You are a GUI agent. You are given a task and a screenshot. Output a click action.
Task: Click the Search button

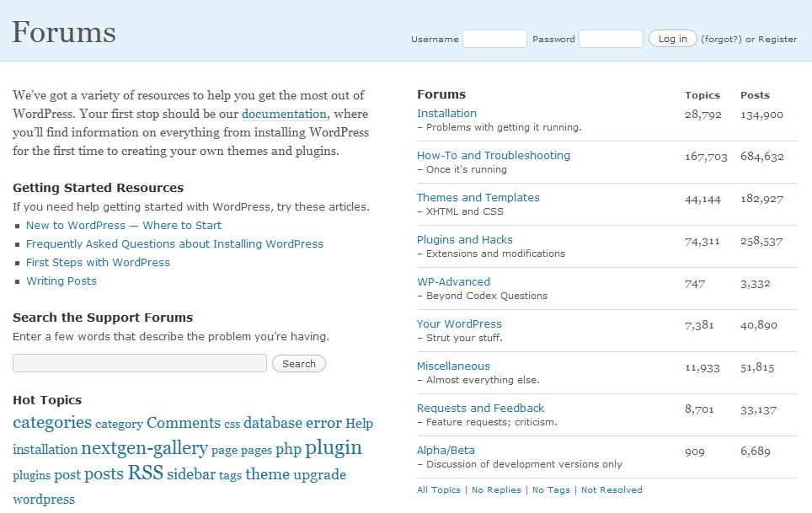click(x=299, y=363)
